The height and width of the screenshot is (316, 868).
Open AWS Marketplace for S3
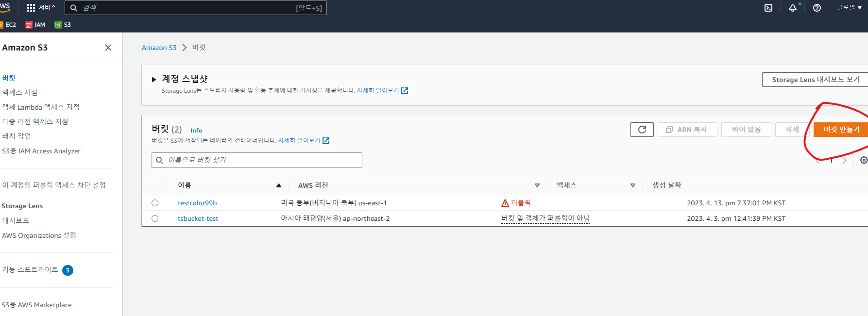[37, 305]
